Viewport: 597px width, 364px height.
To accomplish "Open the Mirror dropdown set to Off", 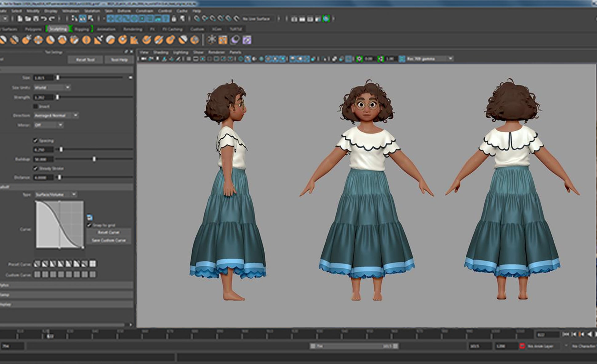I will coord(48,125).
